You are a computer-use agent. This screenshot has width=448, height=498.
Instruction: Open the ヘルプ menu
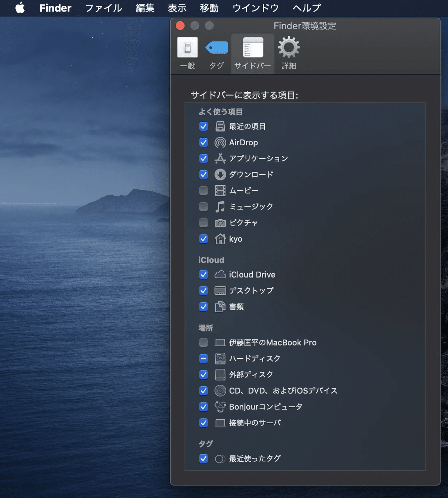coord(307,8)
